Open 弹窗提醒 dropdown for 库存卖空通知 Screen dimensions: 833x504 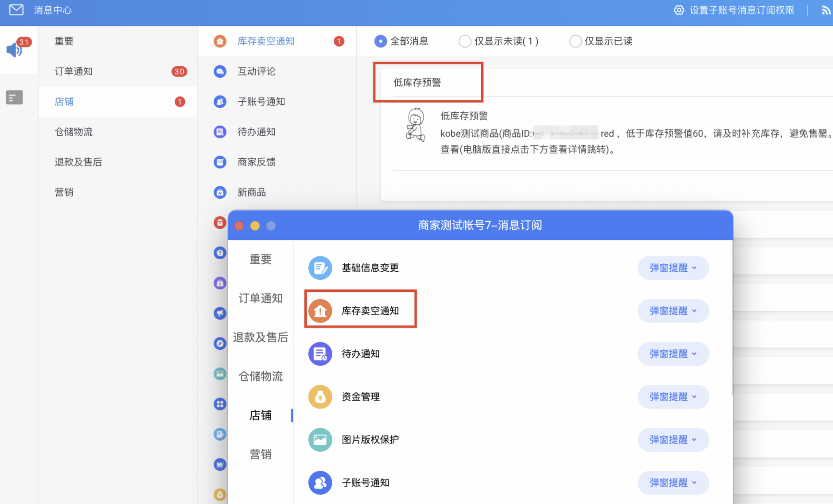[x=673, y=311]
